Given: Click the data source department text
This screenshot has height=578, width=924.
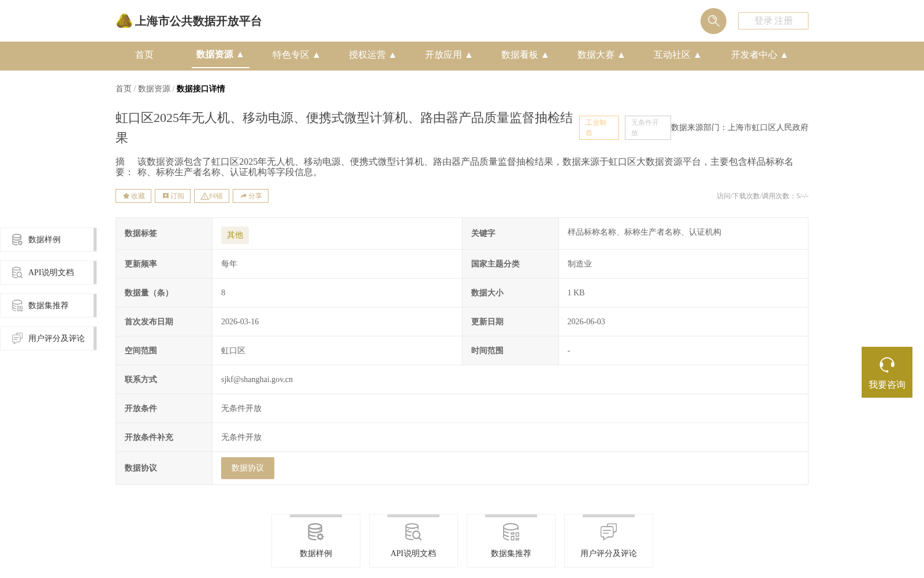Looking at the screenshot, I should coord(740,128).
